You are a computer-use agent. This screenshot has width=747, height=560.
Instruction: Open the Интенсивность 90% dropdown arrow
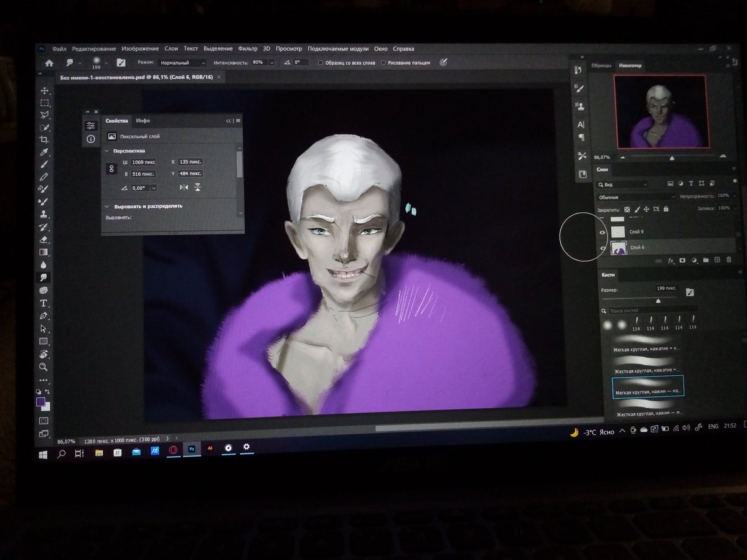click(x=271, y=63)
